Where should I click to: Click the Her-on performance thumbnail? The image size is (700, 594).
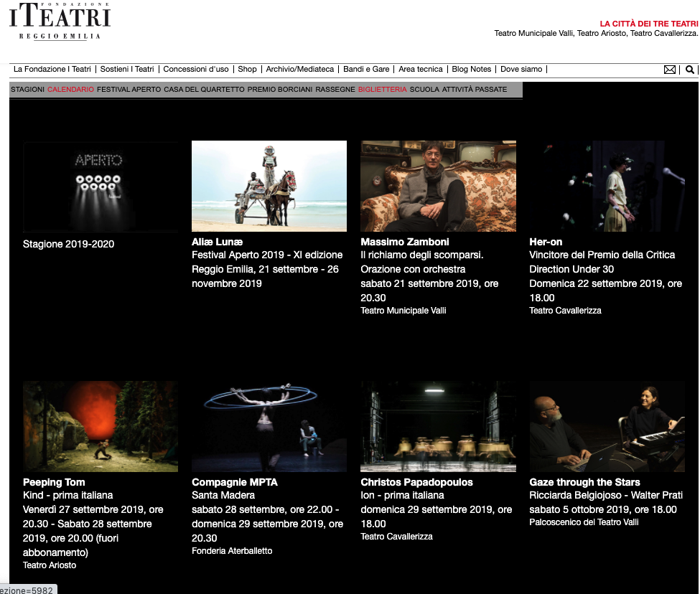coord(607,186)
